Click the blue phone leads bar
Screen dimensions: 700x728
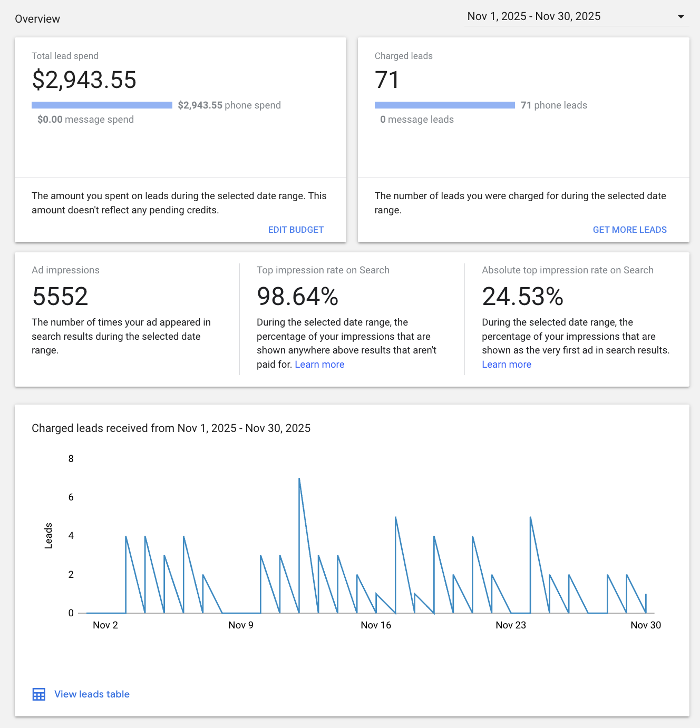pos(444,105)
